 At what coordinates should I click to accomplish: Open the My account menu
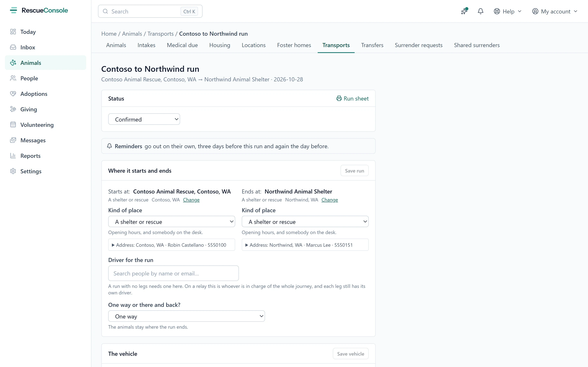(x=555, y=11)
